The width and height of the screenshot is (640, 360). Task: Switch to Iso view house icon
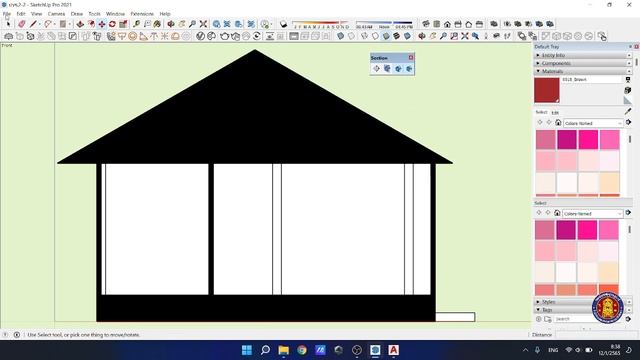[x=426, y=24]
